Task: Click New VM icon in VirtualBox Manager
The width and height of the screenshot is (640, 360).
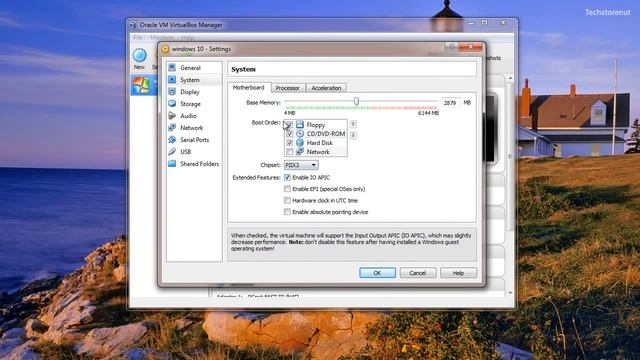Action: pos(140,56)
